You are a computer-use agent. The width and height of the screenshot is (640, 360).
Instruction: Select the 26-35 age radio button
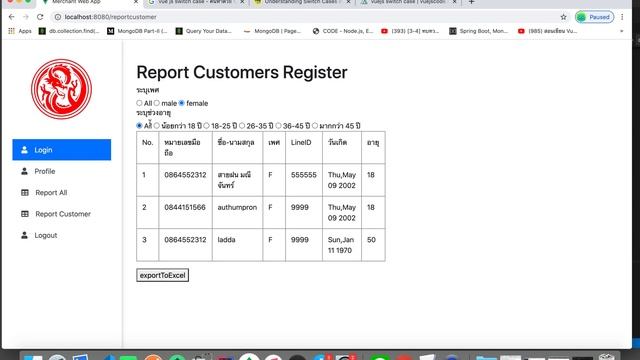(242, 126)
